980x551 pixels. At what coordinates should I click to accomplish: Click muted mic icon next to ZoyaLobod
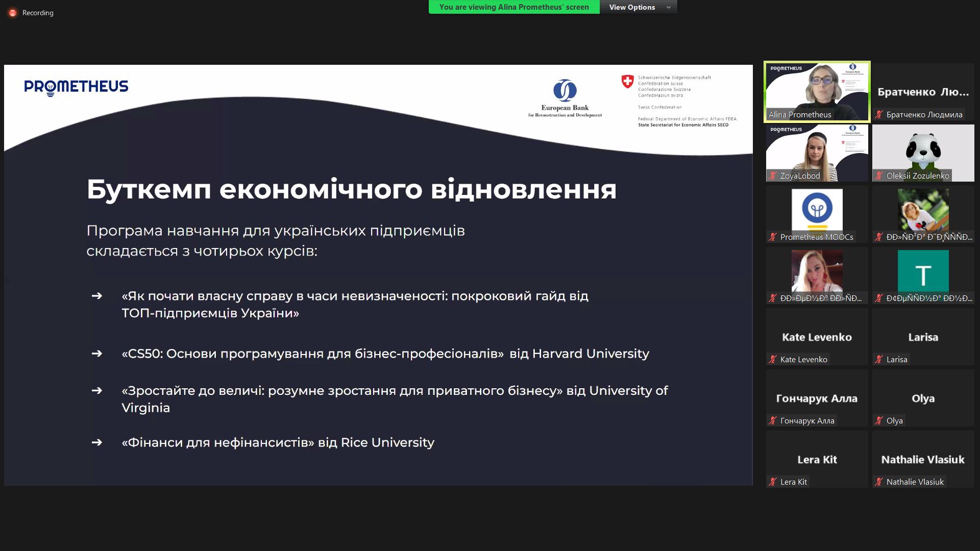(773, 176)
